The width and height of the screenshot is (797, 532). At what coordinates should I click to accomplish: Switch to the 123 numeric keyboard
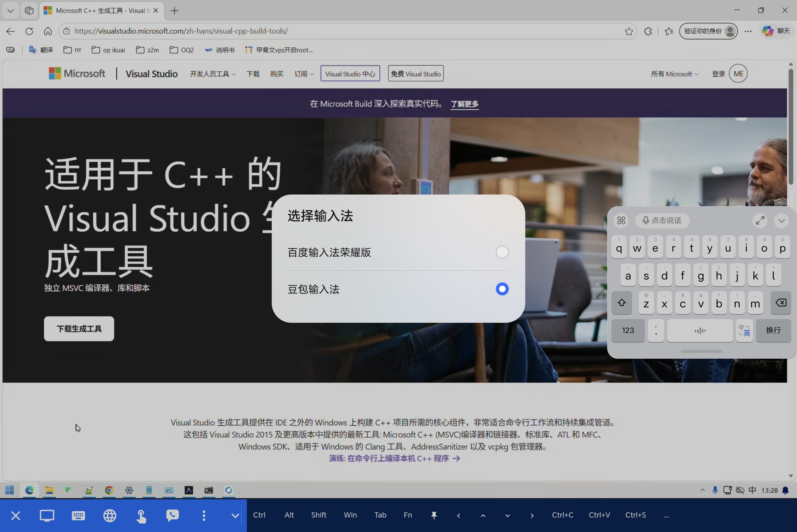click(x=628, y=331)
